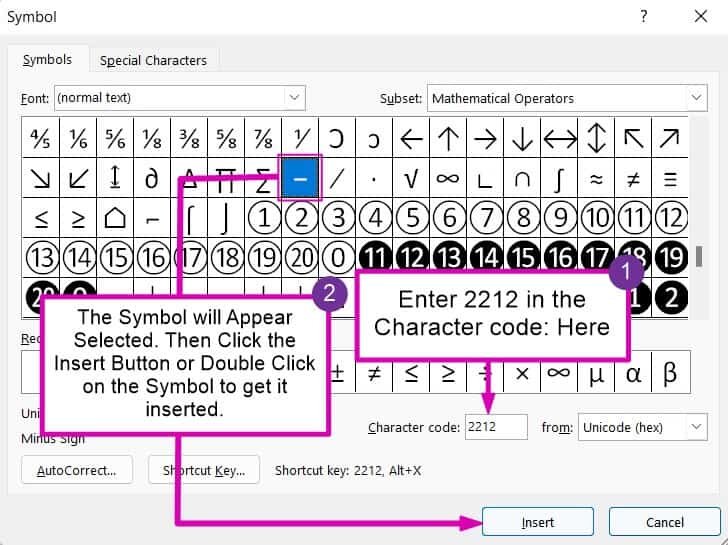
Task: Pick the intersection symbol
Action: click(x=522, y=178)
